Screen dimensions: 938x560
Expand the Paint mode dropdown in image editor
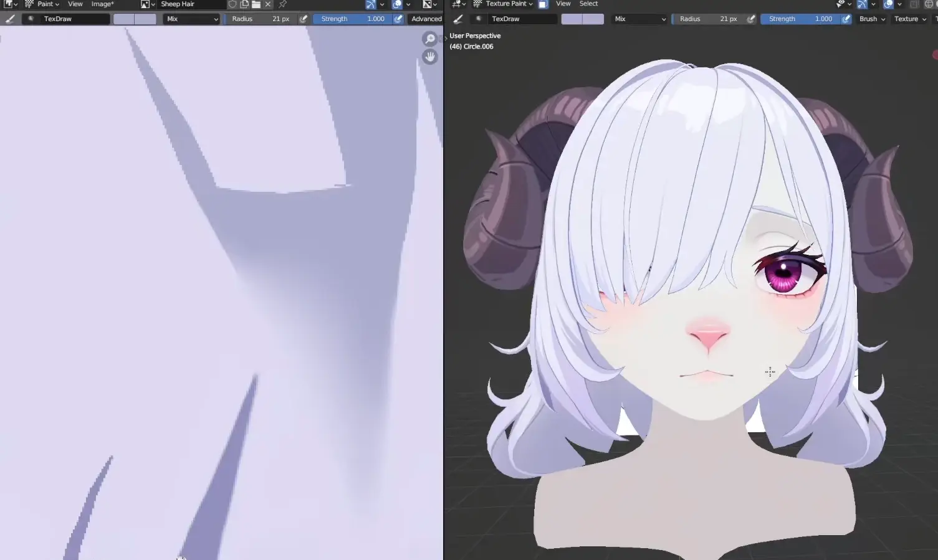[48, 4]
